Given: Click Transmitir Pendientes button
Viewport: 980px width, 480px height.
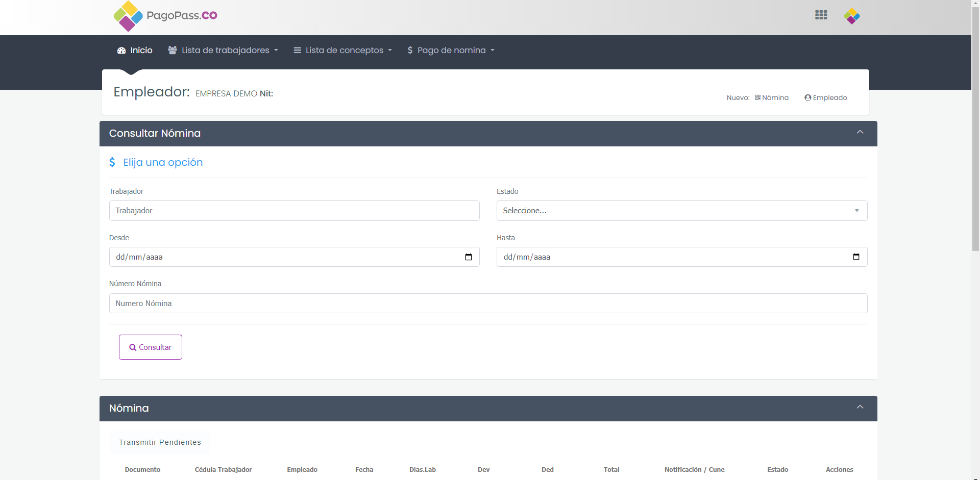Looking at the screenshot, I should (x=160, y=442).
